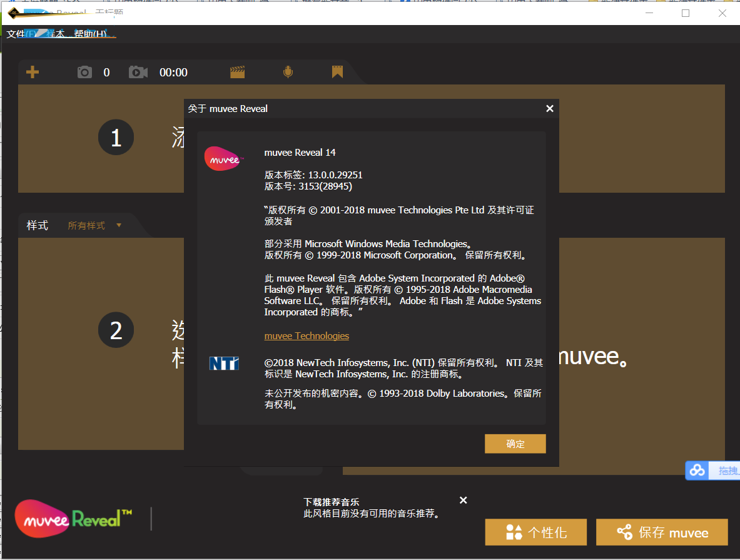The width and height of the screenshot is (740, 560).
Task: Dismiss the 下载推荐音乐 notification
Action: 464,500
